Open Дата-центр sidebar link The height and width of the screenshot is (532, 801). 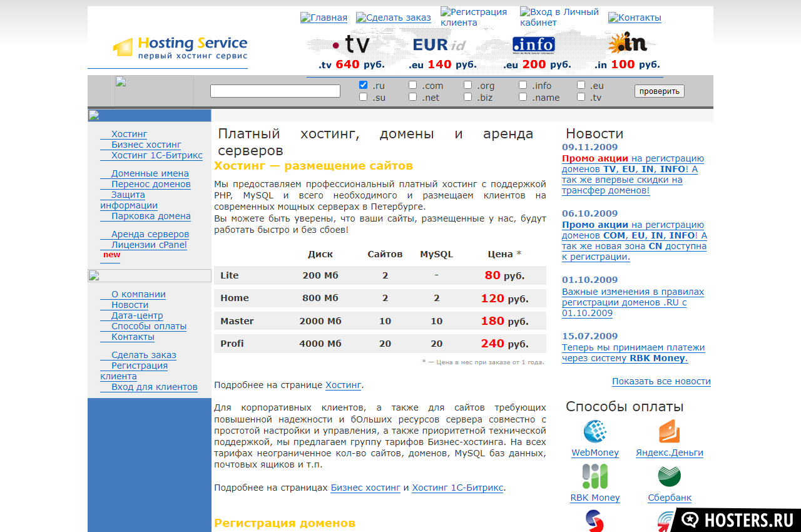tap(137, 315)
